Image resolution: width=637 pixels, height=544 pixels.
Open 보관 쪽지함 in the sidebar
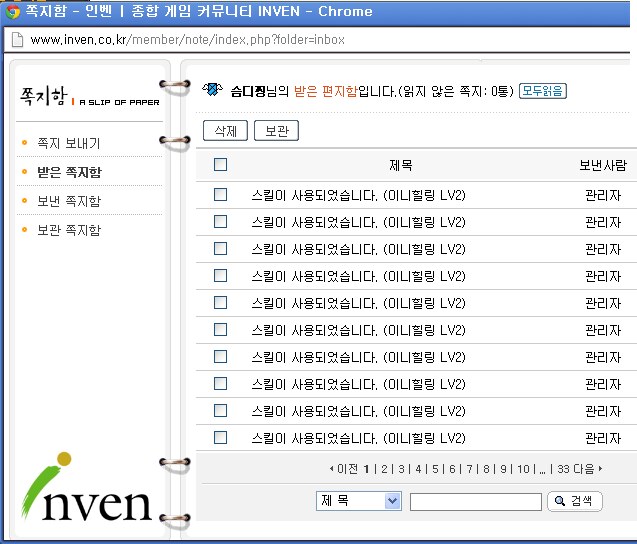point(69,230)
